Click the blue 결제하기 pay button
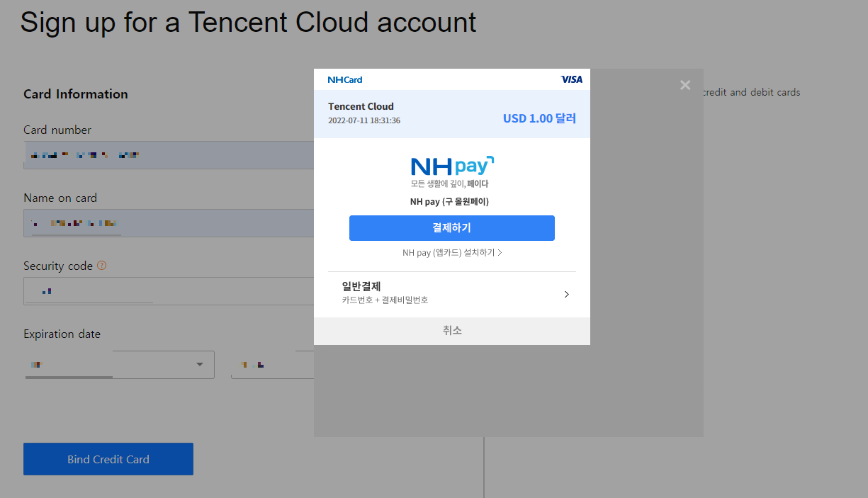The image size is (868, 498). [452, 228]
